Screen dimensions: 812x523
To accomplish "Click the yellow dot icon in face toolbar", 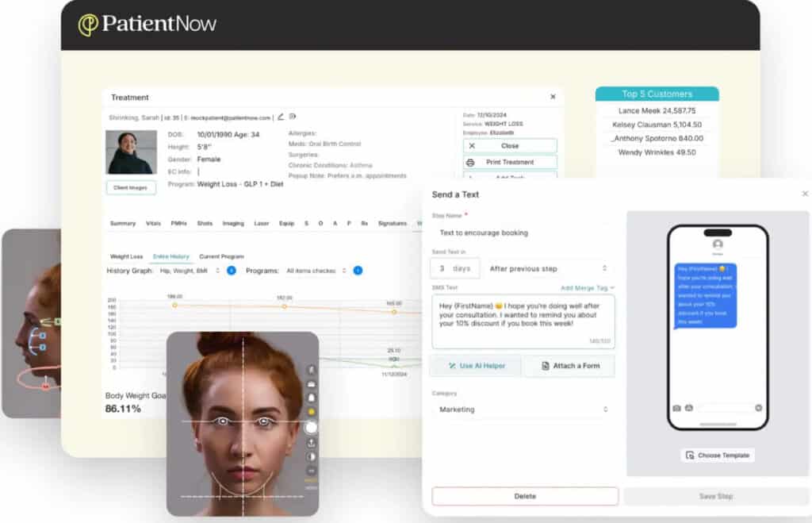I will tap(312, 412).
